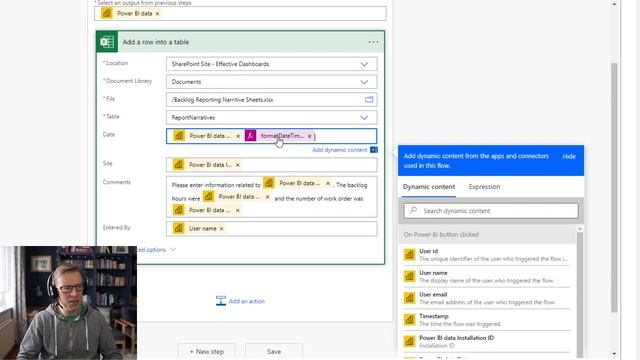Screen dimensions: 640x360
Task: Remove the formatDateTime expression token
Action: coord(309,136)
